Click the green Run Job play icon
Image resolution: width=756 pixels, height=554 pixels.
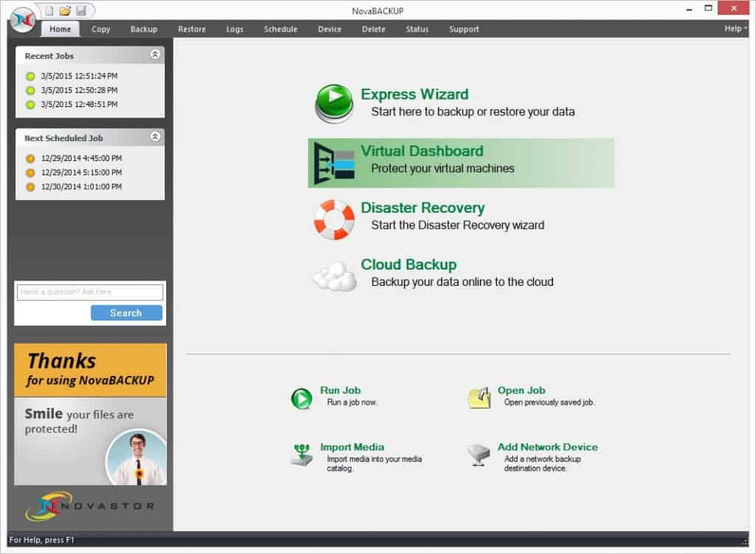coord(302,399)
